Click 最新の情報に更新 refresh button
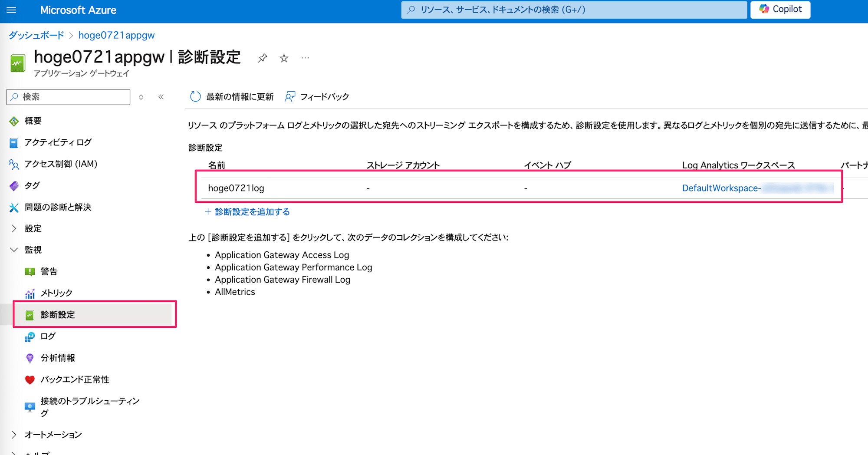 [232, 96]
